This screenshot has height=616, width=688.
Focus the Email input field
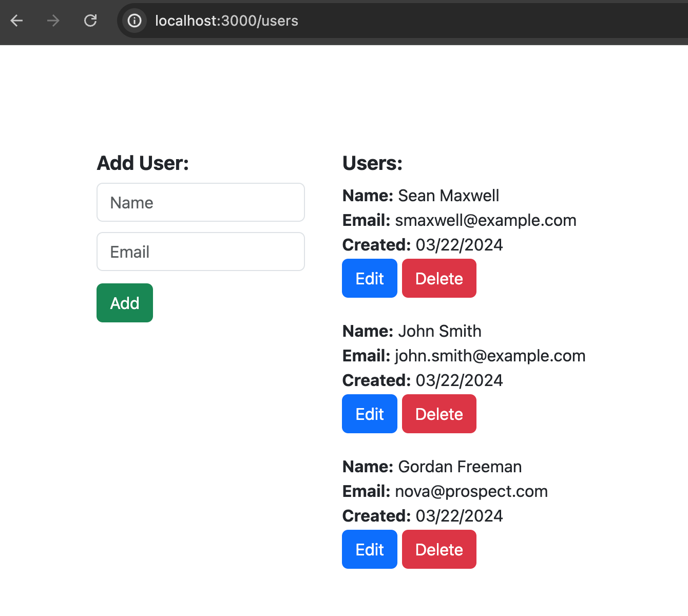pyautogui.click(x=201, y=252)
